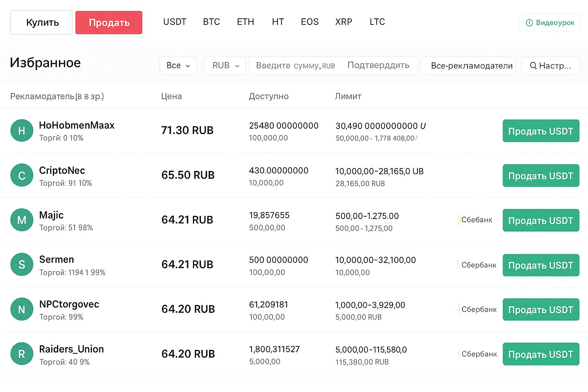
Task: Choose the XRP currency tab
Action: [x=343, y=22]
